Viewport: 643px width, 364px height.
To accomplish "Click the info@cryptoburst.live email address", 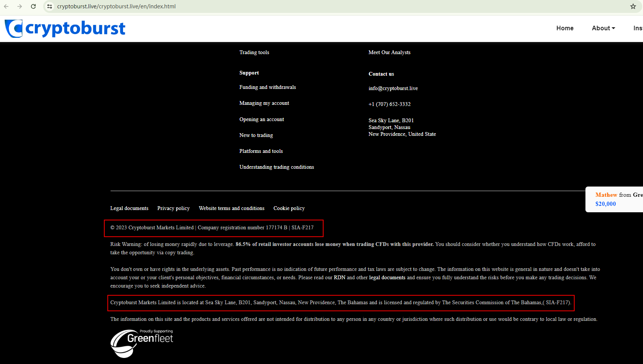I will [x=393, y=88].
